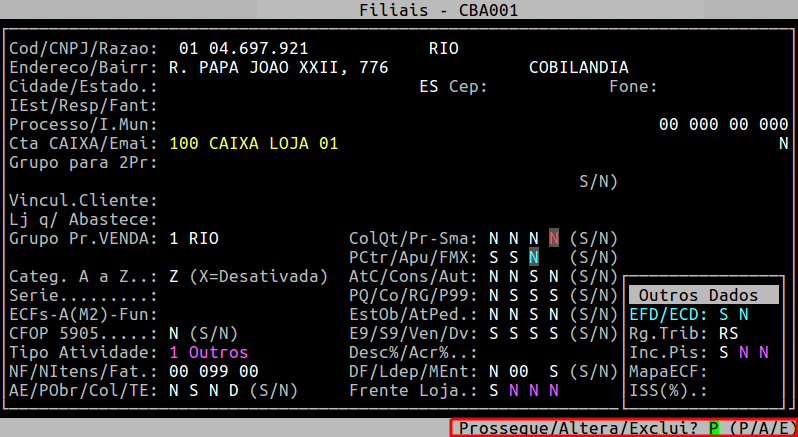Select the COBILANDIA neighborhood field
Image resolution: width=798 pixels, height=437 pixels.
(578, 67)
